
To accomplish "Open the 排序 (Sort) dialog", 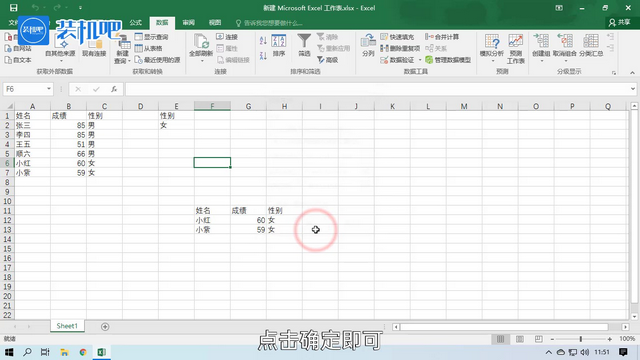I will click(279, 46).
